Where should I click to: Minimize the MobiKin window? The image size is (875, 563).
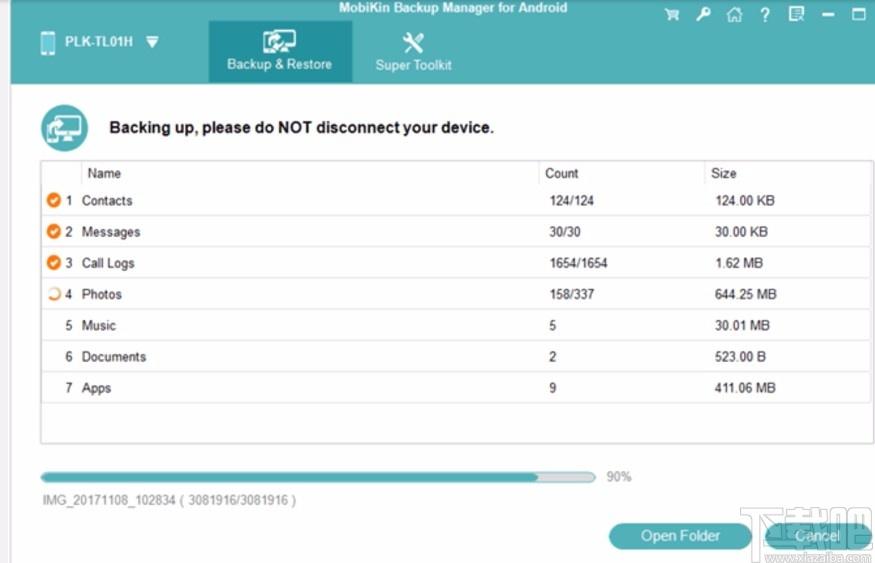click(828, 15)
